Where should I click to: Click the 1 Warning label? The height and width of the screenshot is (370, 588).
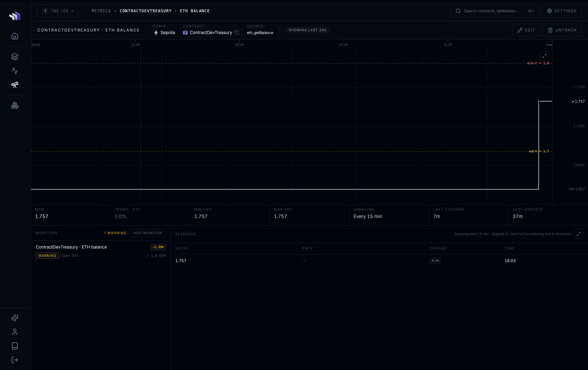(x=115, y=233)
